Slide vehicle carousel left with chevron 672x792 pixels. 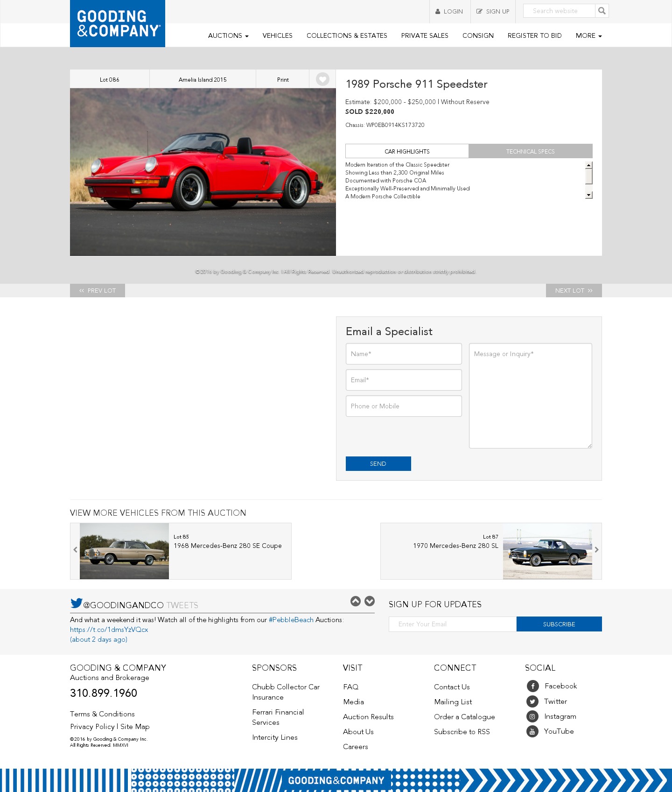75,550
